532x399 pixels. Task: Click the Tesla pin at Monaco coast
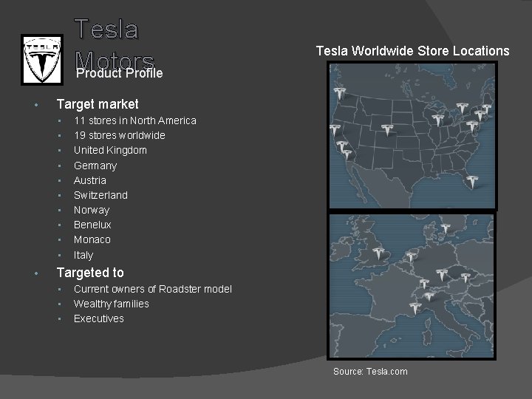(415, 308)
